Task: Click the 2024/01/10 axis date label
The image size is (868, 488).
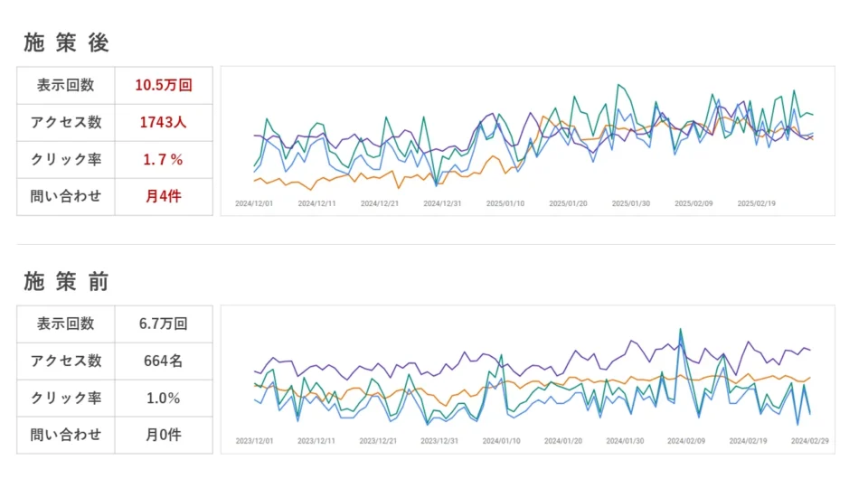Action: [x=501, y=442]
